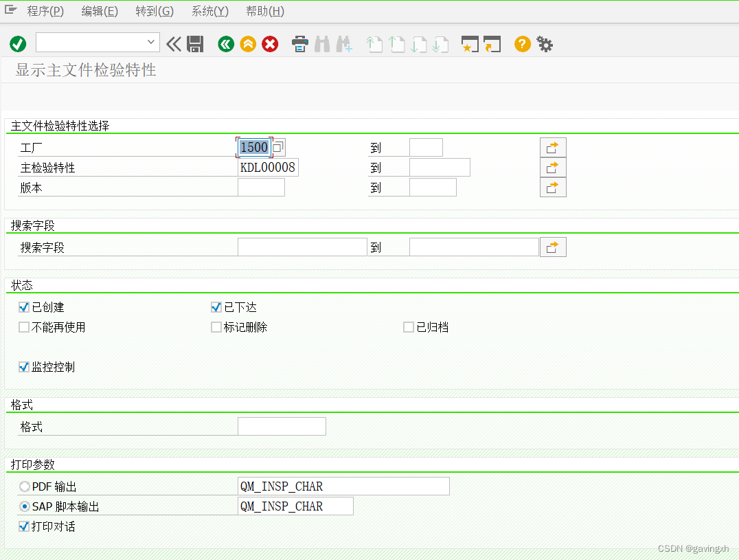Go to the Last Page icon
The image size is (739, 560).
[x=441, y=44]
